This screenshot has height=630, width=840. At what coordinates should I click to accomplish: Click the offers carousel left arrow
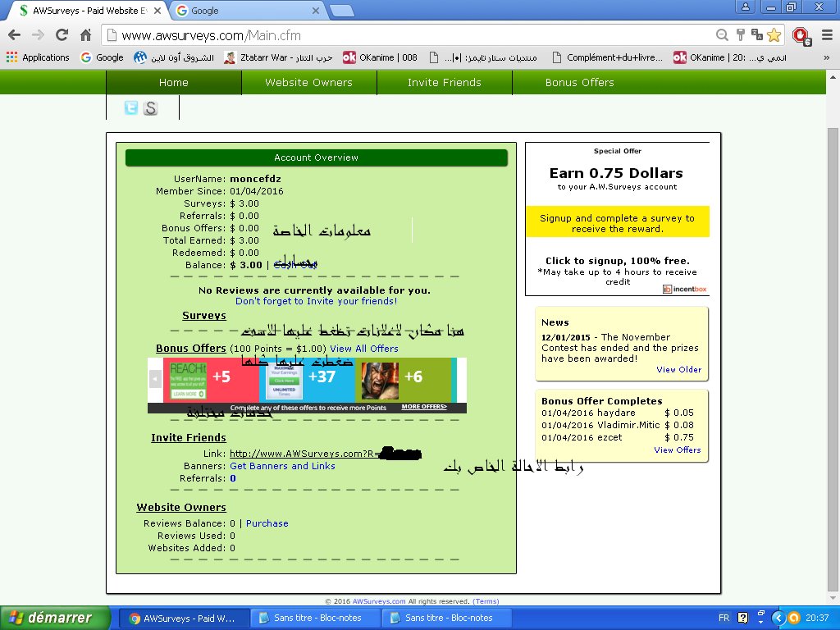click(x=155, y=379)
